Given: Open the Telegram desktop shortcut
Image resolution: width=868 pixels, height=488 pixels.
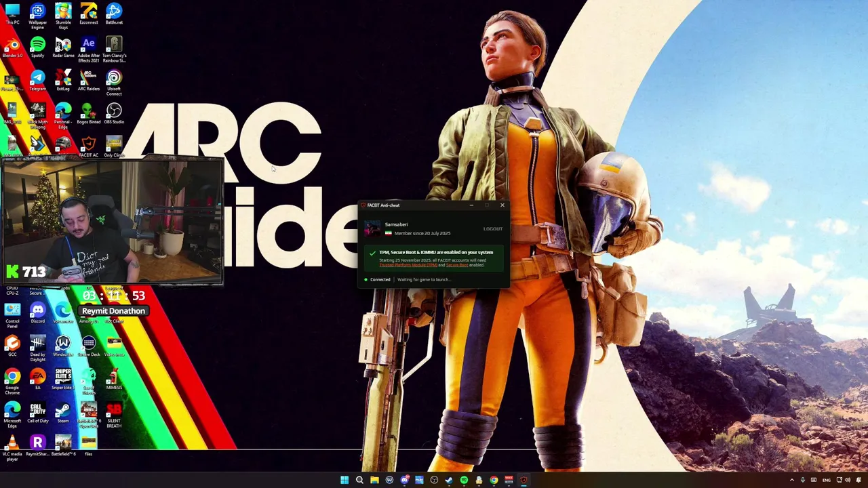Looking at the screenshot, I should (x=37, y=81).
